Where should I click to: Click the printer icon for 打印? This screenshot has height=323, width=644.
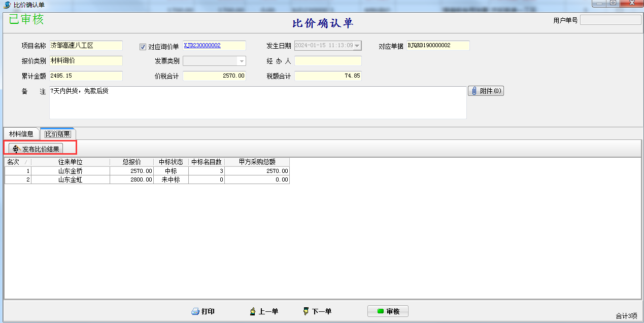(x=195, y=311)
